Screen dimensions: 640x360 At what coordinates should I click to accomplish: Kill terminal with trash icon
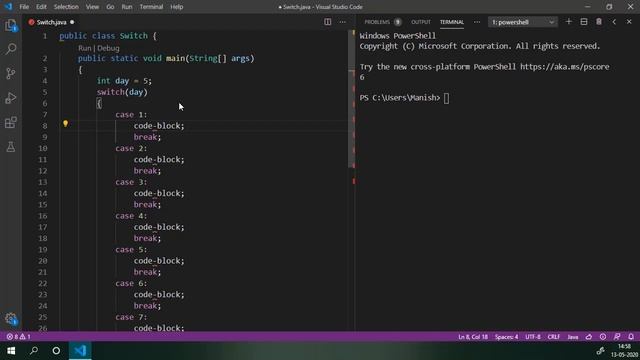click(599, 22)
